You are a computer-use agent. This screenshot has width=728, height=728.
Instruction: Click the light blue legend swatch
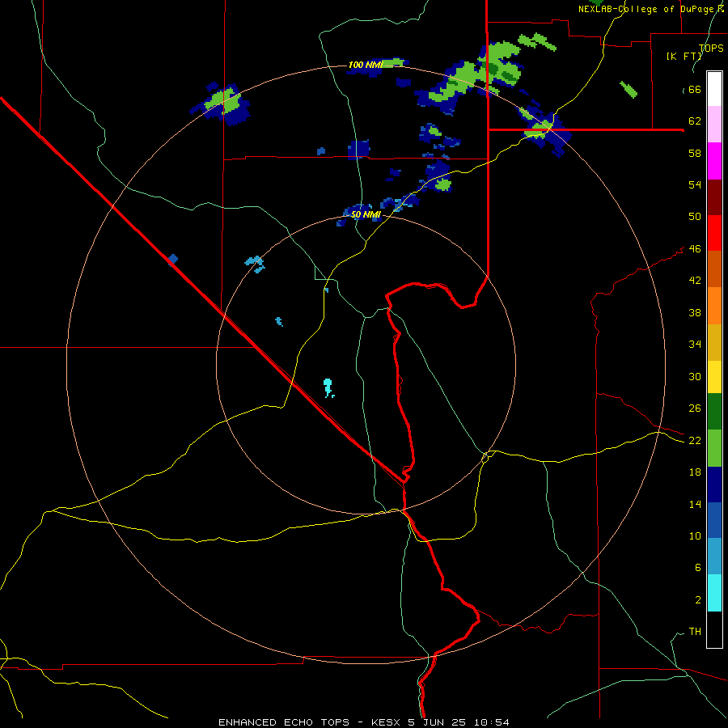click(x=714, y=557)
